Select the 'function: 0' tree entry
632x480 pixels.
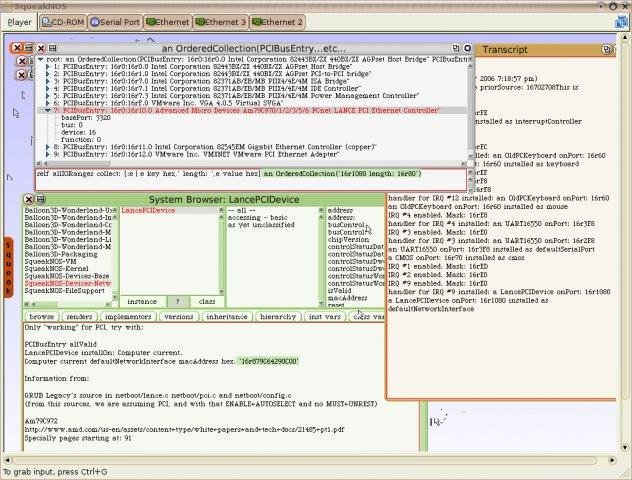coord(81,139)
